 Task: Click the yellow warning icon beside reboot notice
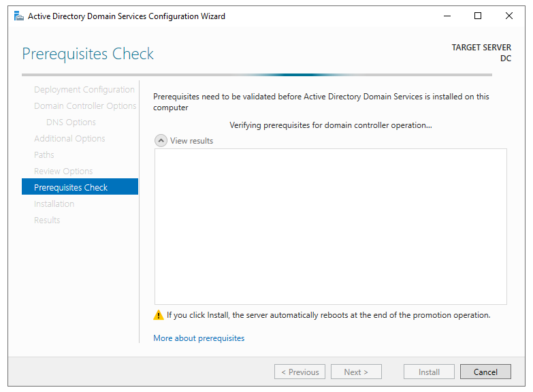point(159,315)
